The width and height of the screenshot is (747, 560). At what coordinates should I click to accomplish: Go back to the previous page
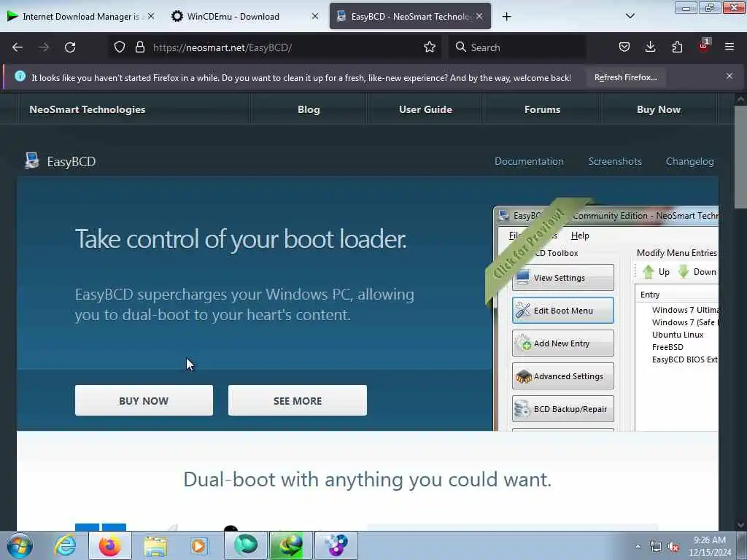tap(18, 47)
